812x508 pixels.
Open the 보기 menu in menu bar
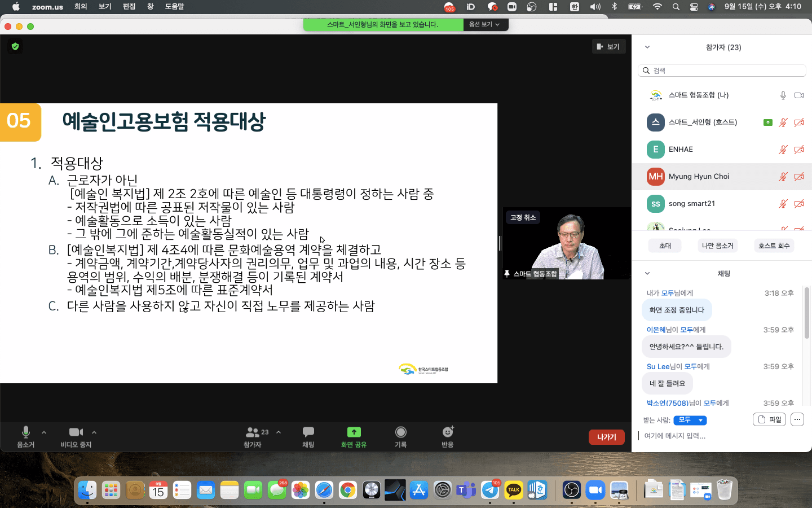pyautogui.click(x=105, y=7)
